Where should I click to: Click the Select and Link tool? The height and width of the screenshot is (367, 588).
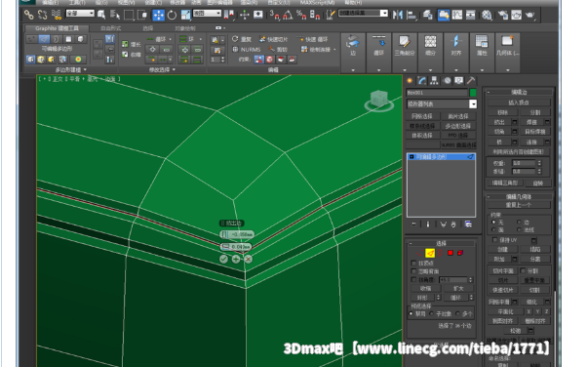(x=29, y=15)
